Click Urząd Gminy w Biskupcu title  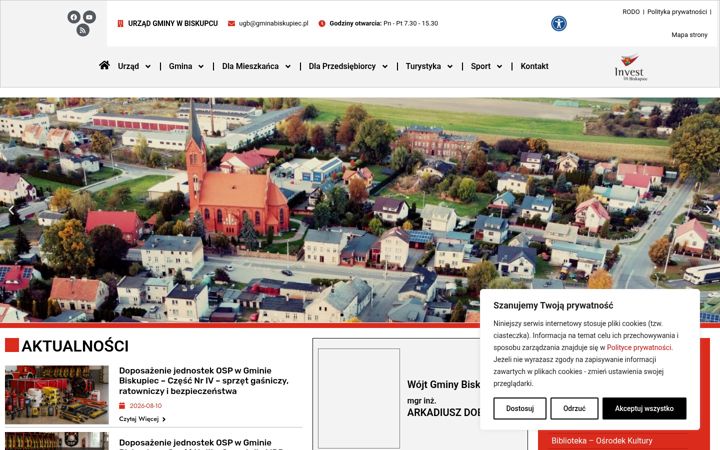pos(173,23)
